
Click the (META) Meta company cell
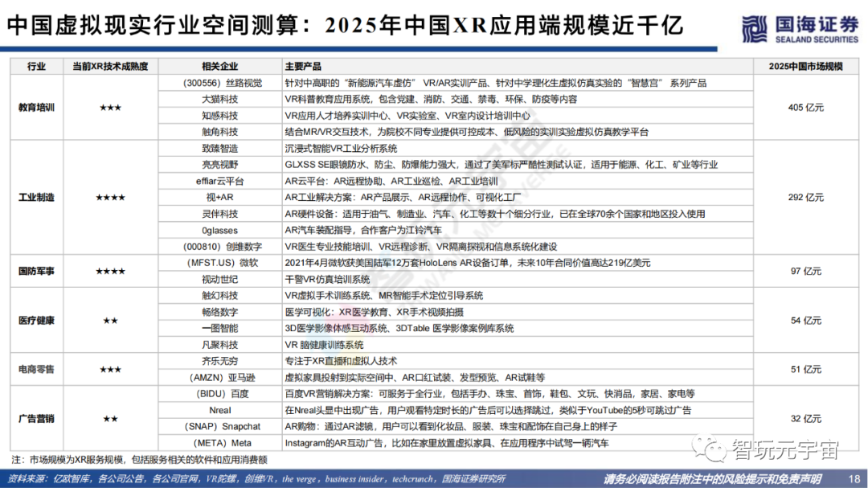coord(219,443)
